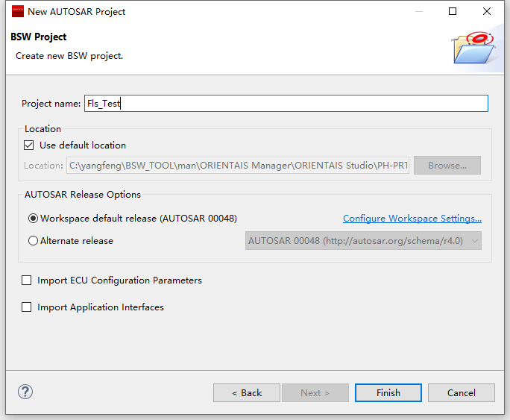
Task: Enable Import ECU Configuration Parameters
Action: point(27,280)
